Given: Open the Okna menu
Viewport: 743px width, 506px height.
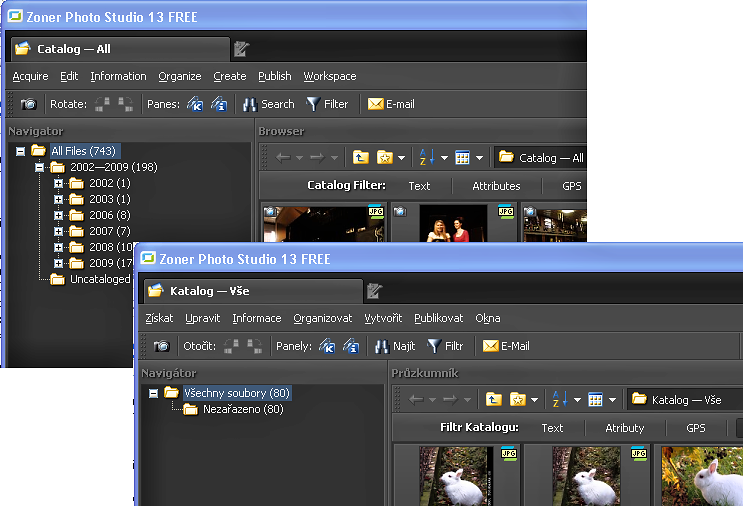Looking at the screenshot, I should 488,318.
